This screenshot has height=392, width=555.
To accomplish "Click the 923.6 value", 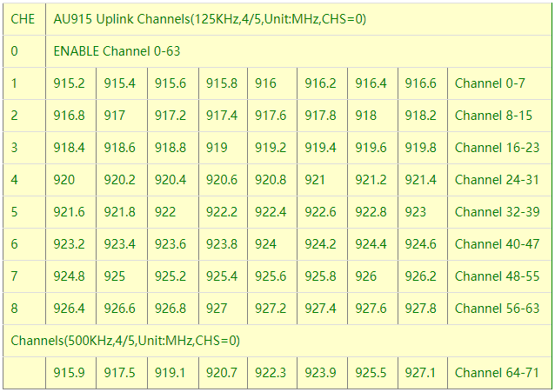I will (171, 244).
